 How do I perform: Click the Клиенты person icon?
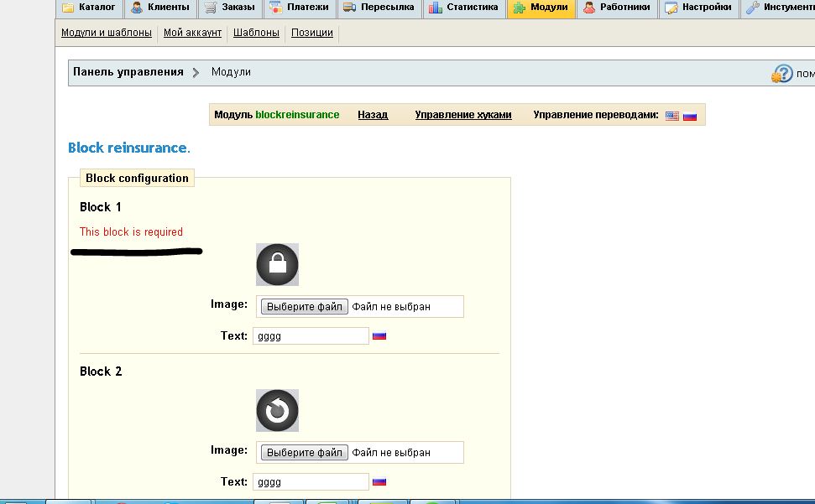[x=137, y=8]
